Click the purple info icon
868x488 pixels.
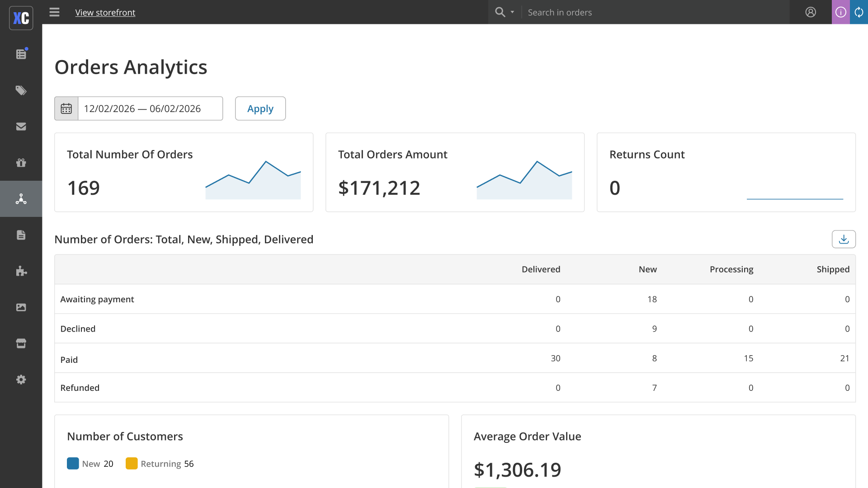pos(841,12)
